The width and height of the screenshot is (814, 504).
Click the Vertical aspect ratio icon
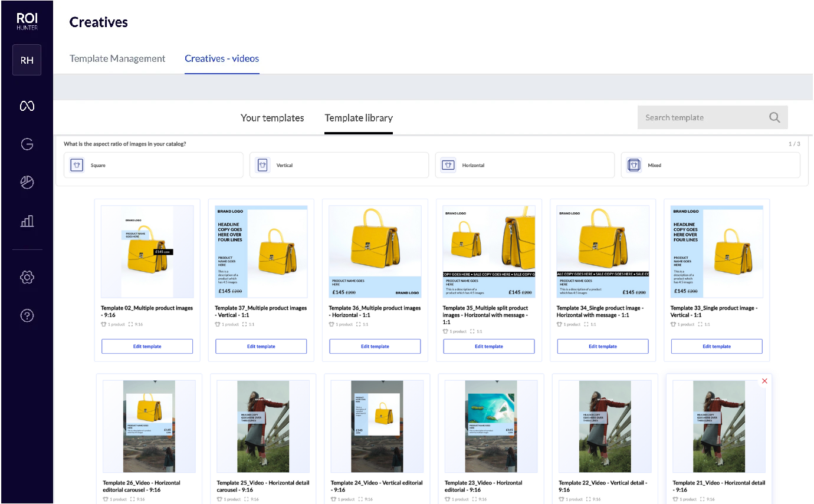[262, 165]
